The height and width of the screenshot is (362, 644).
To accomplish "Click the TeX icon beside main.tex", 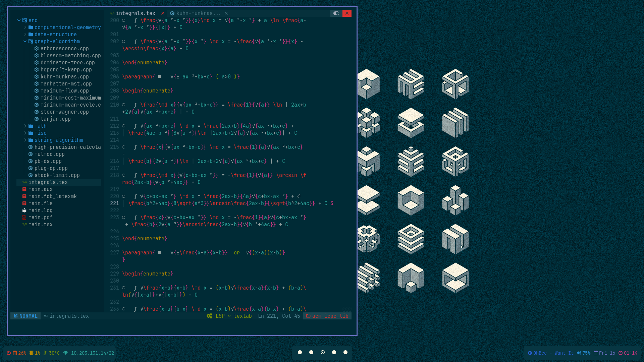I will pyautogui.click(x=24, y=225).
